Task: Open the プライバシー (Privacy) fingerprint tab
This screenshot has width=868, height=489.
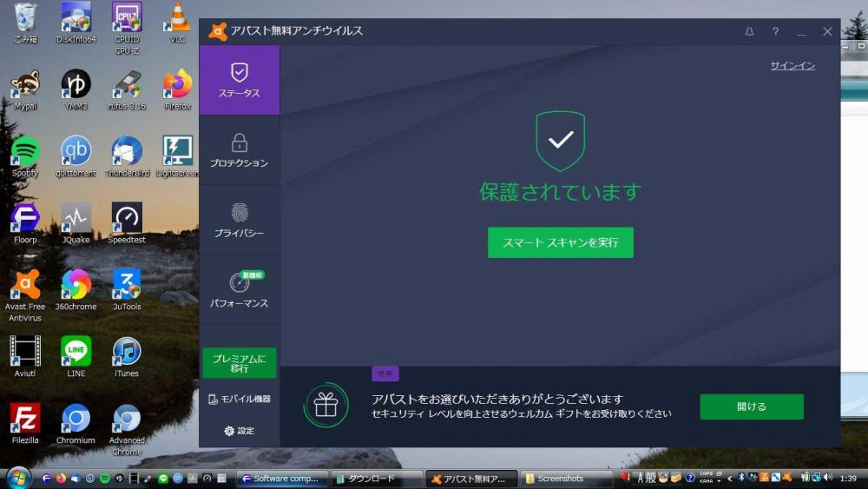Action: [x=240, y=220]
